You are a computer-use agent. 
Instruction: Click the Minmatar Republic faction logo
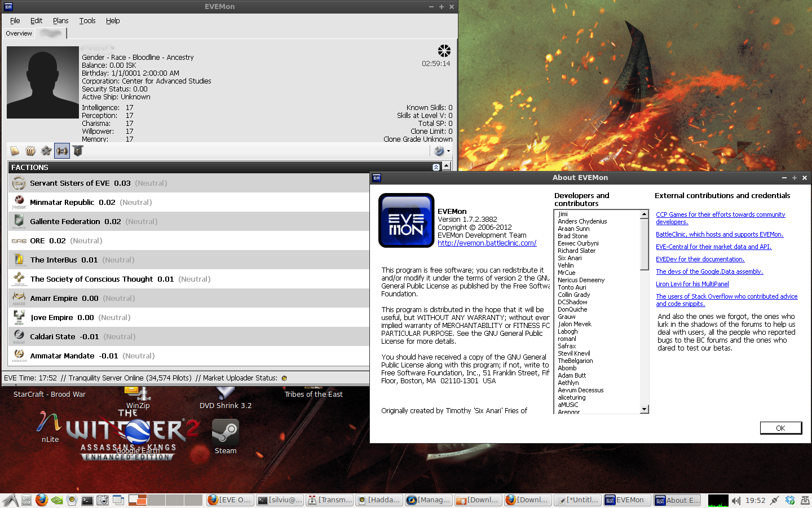coord(19,202)
